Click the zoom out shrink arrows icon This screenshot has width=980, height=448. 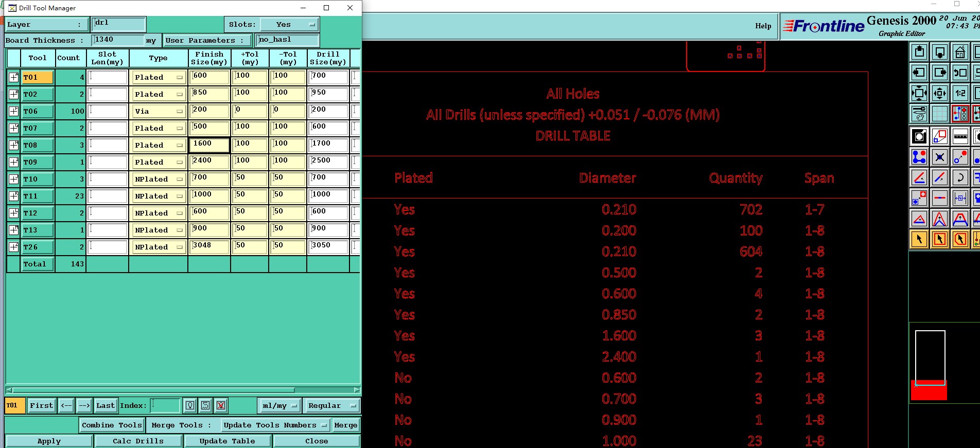pos(940,93)
